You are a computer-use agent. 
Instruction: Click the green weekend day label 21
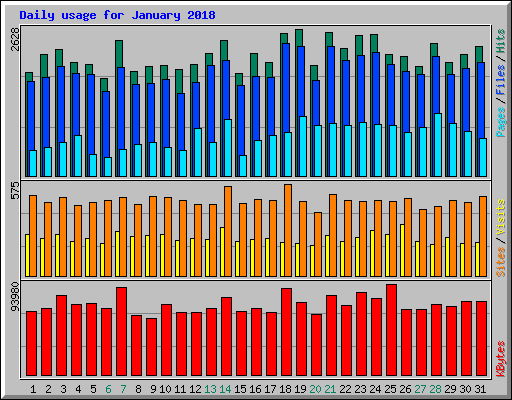330,389
